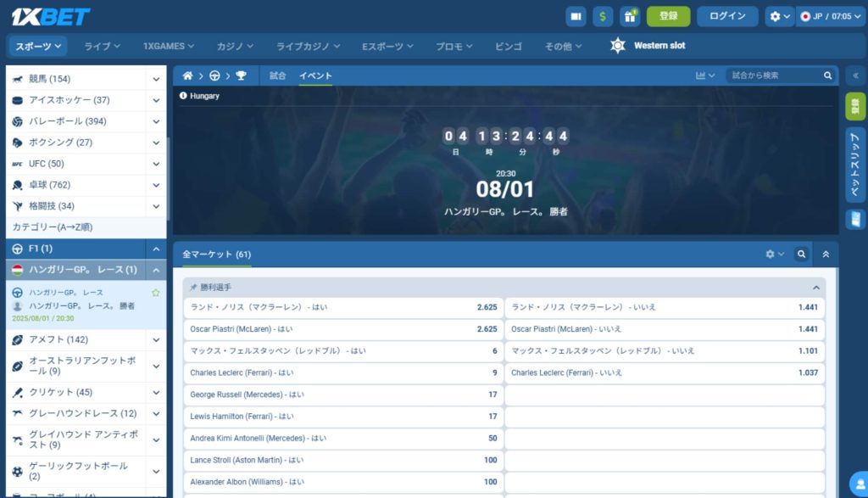Bet on ランド・ノリス はい at 2.625
The height and width of the screenshot is (498, 868).
pos(343,307)
